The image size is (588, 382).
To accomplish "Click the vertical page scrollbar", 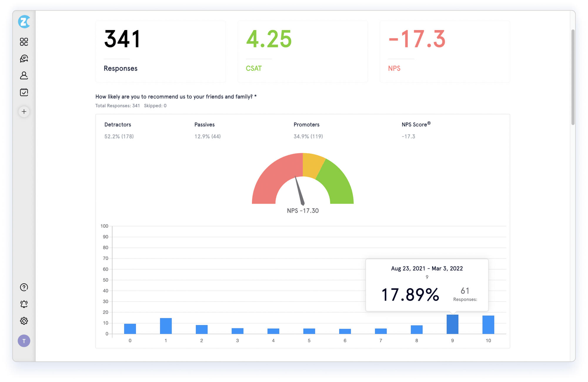I will 573,77.
